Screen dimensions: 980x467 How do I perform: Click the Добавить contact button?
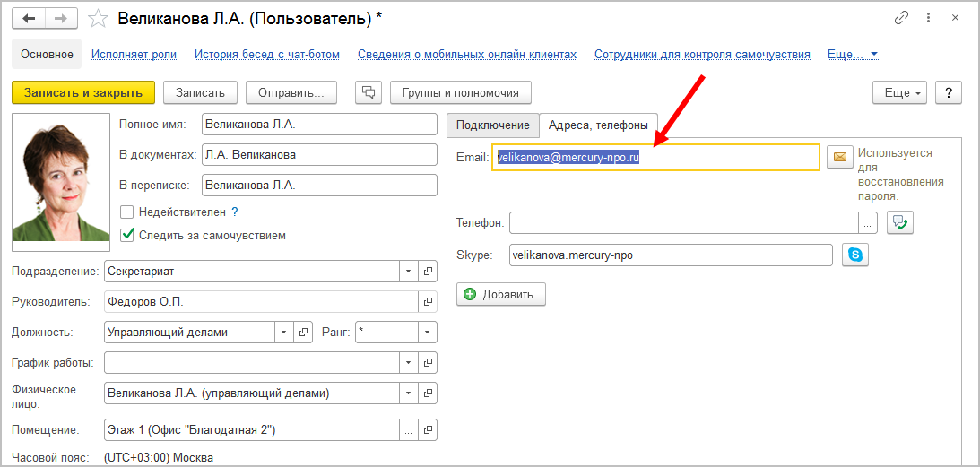coord(500,294)
